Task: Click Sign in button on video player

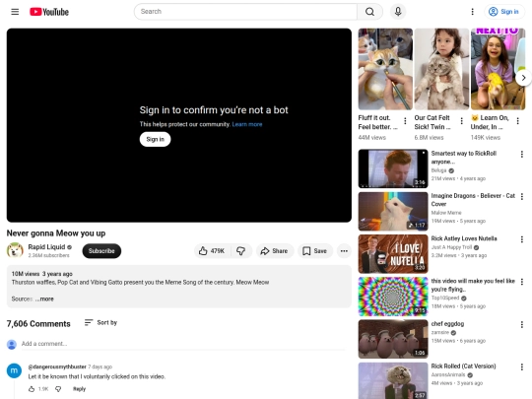Action: pos(155,139)
